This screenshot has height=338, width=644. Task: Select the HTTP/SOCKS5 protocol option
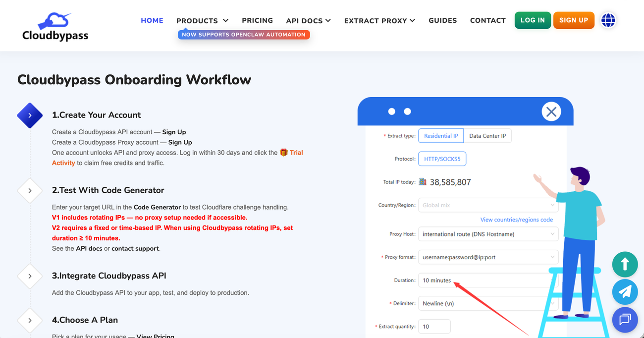(442, 159)
